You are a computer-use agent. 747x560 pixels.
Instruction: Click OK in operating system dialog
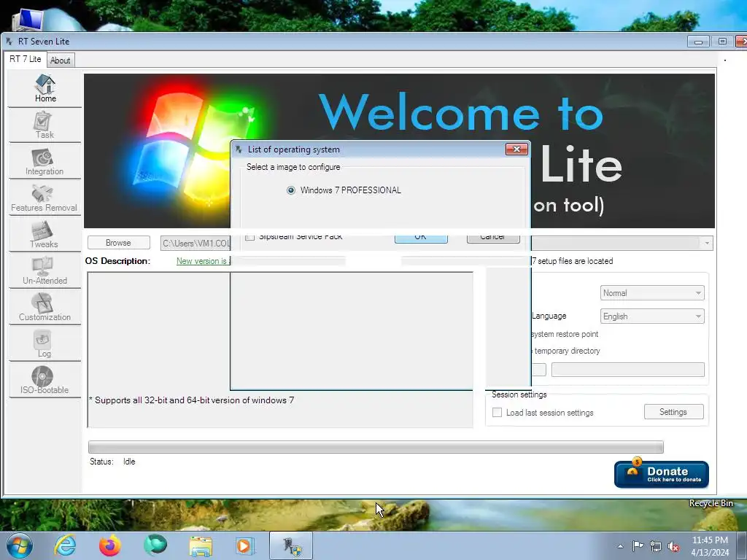[421, 238]
